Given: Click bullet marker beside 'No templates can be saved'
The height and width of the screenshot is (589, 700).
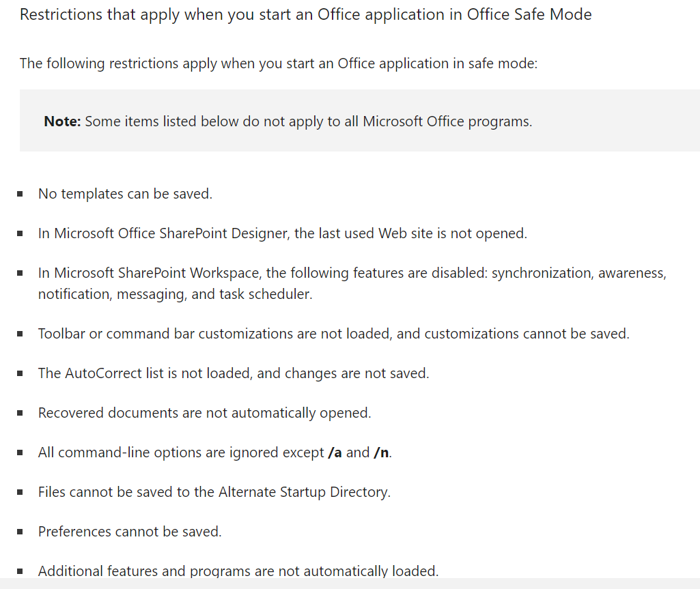Looking at the screenshot, I should [20, 194].
